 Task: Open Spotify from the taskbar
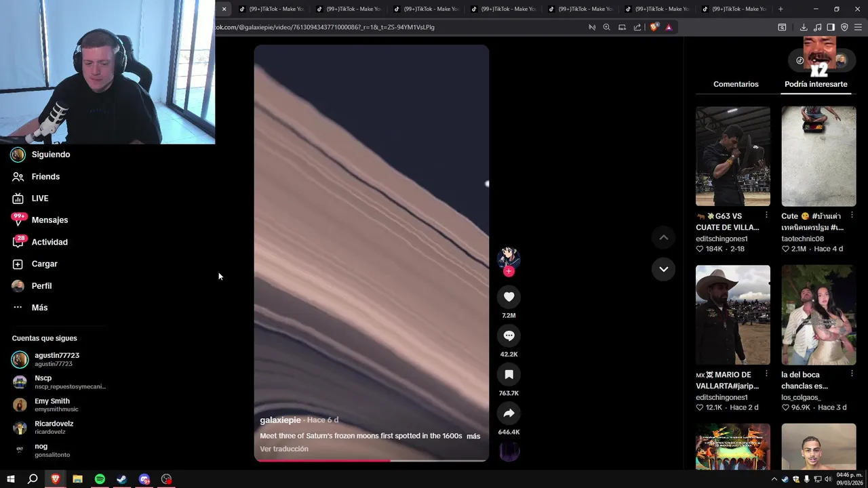click(100, 479)
